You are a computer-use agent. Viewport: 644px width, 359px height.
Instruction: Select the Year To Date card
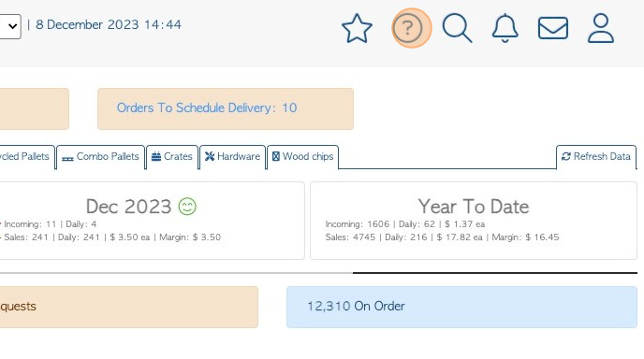pyautogui.click(x=474, y=221)
